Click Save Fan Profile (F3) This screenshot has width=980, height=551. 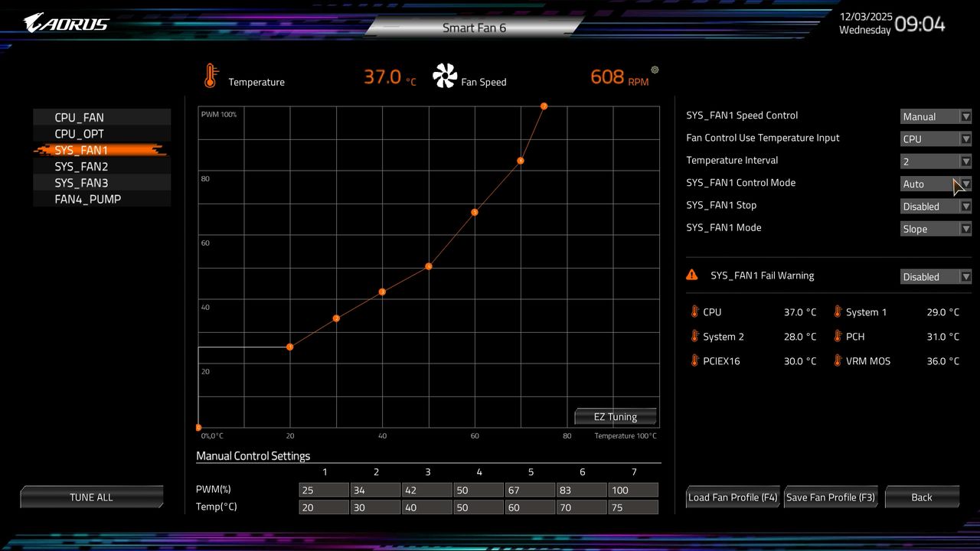click(831, 497)
